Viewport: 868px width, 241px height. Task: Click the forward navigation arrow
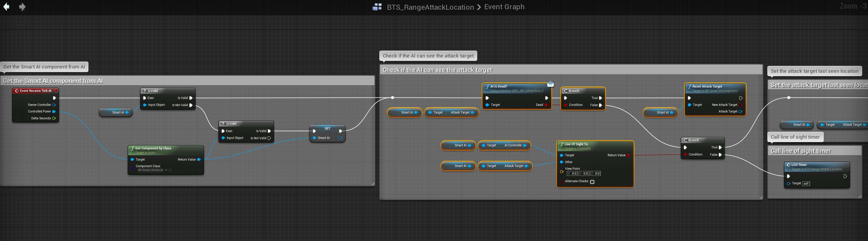point(22,7)
